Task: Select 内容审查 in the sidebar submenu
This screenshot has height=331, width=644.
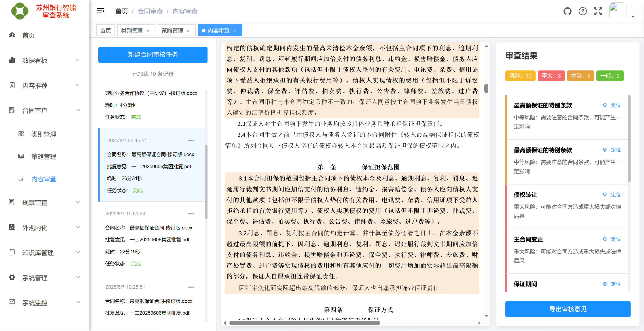Action: tap(44, 179)
